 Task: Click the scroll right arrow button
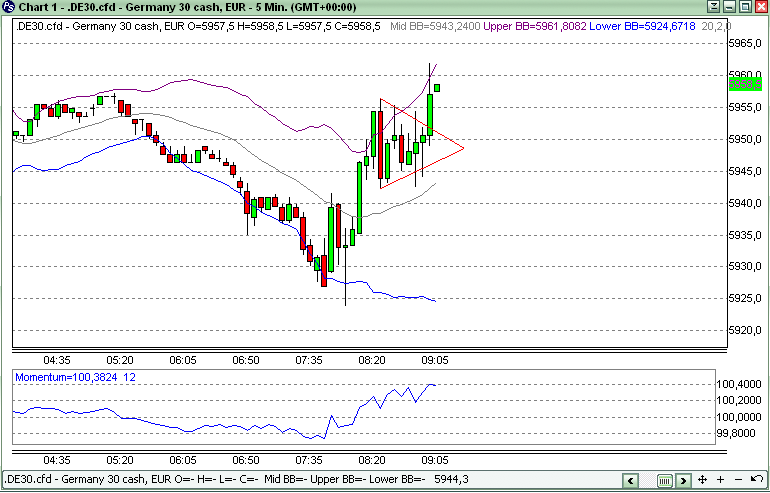point(683,480)
